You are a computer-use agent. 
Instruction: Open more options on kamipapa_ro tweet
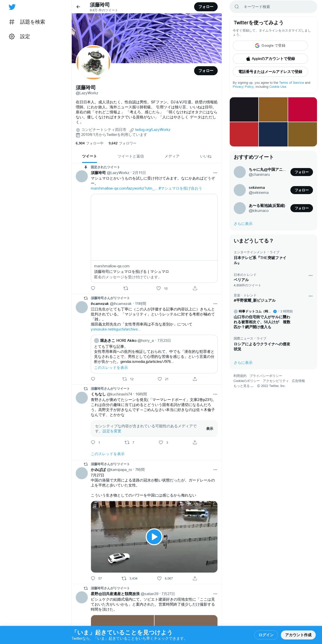click(x=215, y=470)
